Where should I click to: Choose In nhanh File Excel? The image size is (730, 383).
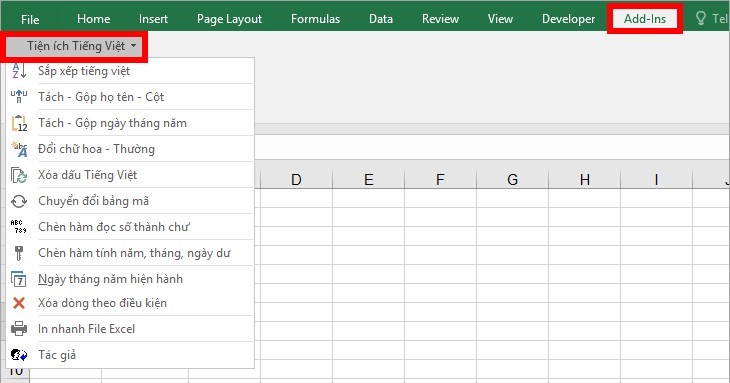pyautogui.click(x=130, y=329)
